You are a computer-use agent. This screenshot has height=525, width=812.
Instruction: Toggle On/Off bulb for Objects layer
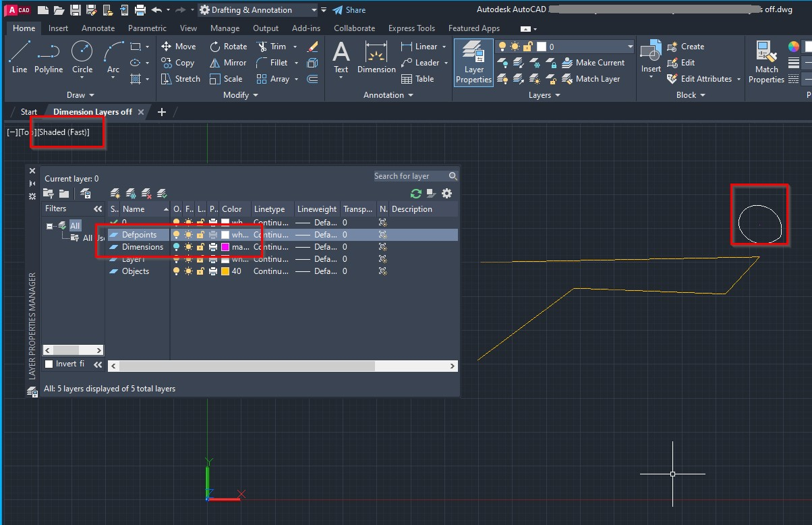[x=177, y=271]
